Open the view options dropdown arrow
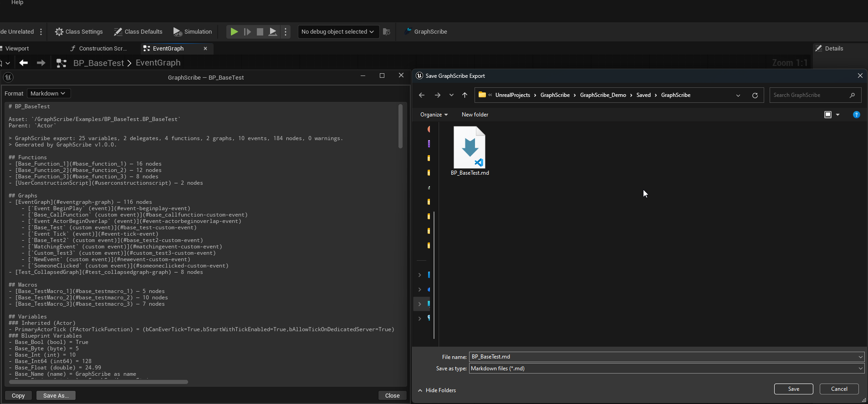Image resolution: width=868 pixels, height=404 pixels. point(838,115)
